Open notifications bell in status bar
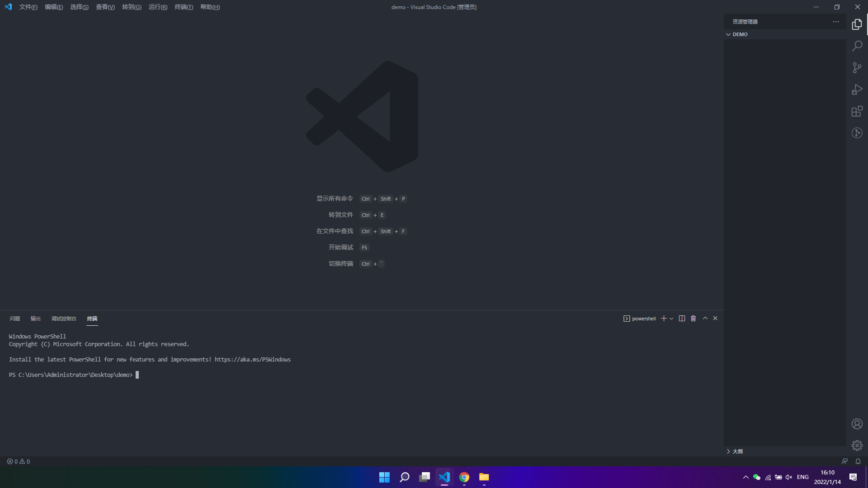The height and width of the screenshot is (488, 868). tap(858, 461)
